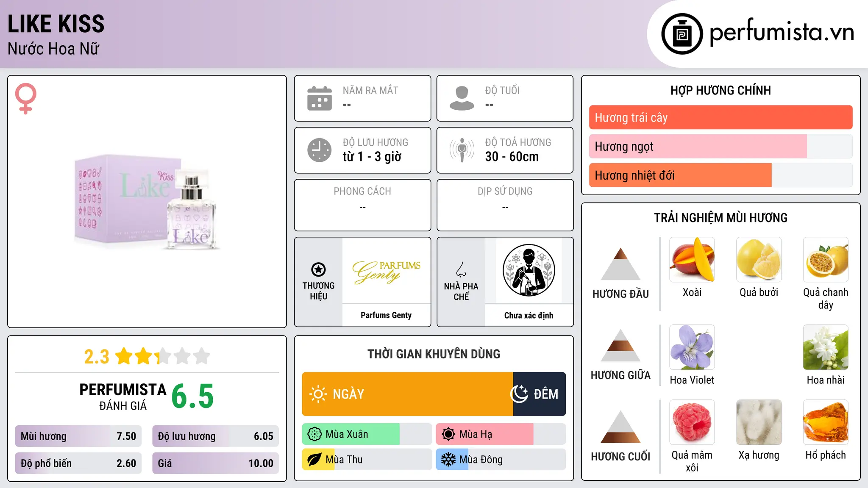The width and height of the screenshot is (868, 488).
Task: Click the person icon beside Độ tuổi
Action: click(x=462, y=98)
